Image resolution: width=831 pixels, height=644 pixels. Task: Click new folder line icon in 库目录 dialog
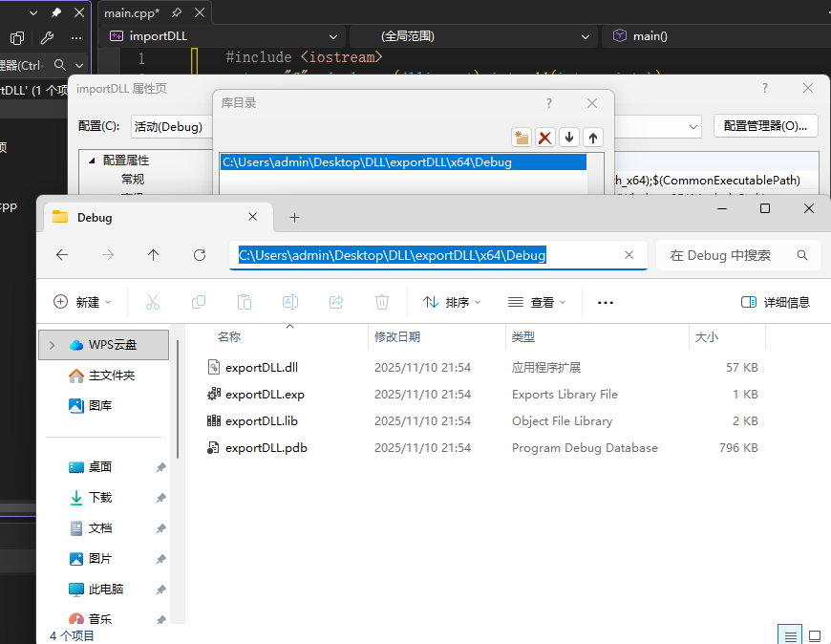[x=522, y=138]
